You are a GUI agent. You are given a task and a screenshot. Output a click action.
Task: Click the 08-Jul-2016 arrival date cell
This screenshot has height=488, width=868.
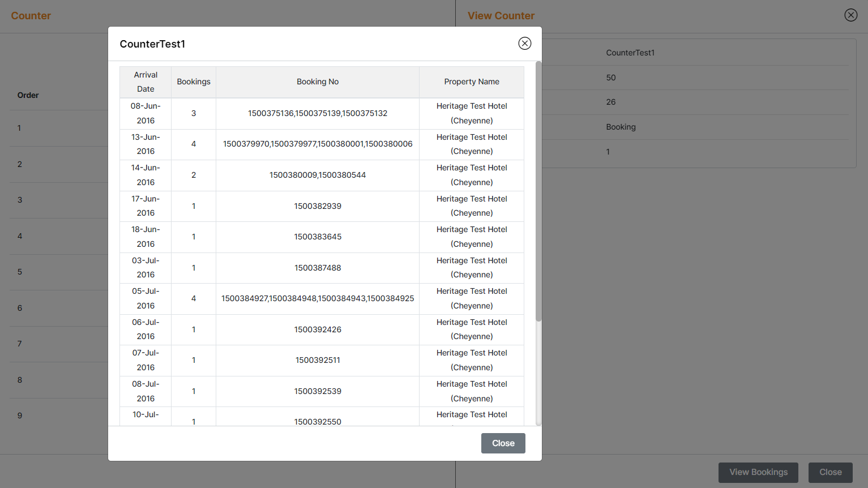point(146,391)
